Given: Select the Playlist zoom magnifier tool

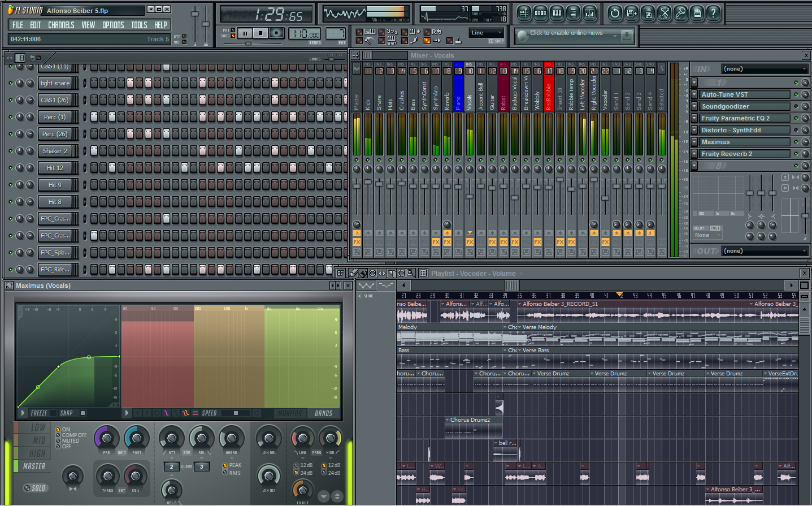Looking at the screenshot, I should 411,273.
